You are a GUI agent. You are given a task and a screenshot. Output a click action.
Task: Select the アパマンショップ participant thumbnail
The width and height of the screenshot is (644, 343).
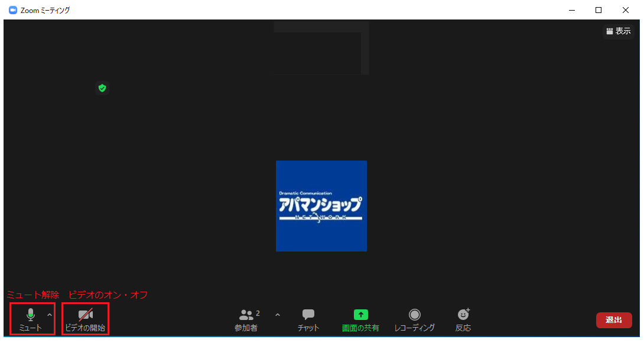[321, 206]
